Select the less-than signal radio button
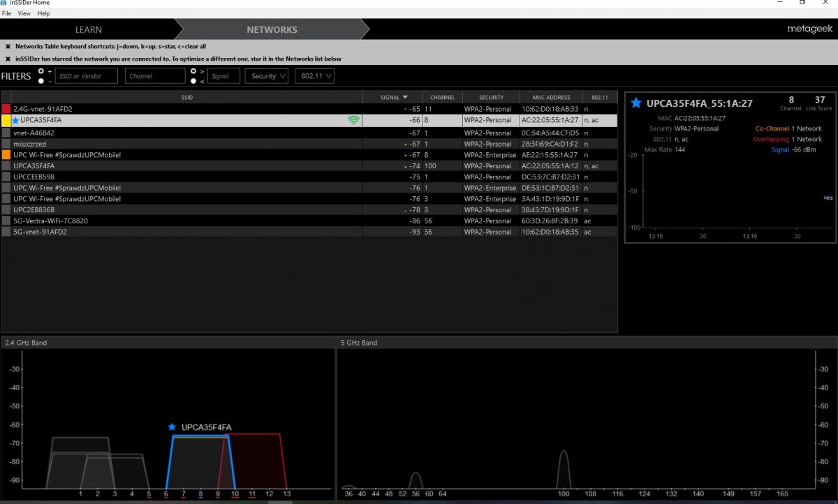 (193, 81)
